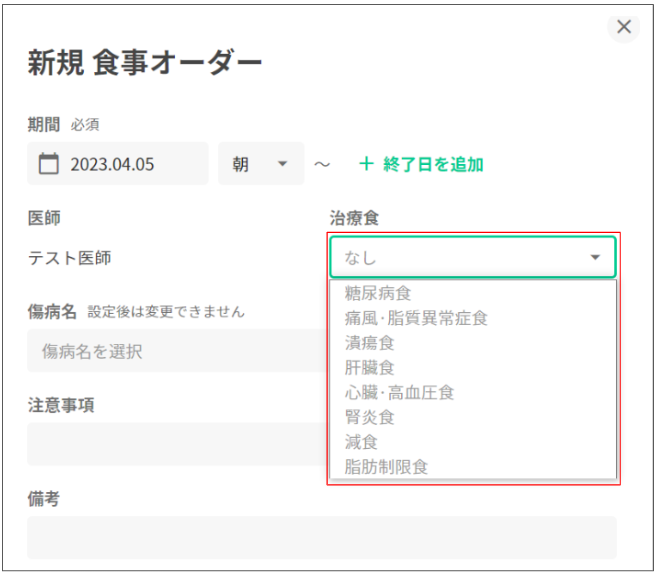Select 痛風･脂質異常症食 option
This screenshot has width=659, height=572.
(x=416, y=318)
